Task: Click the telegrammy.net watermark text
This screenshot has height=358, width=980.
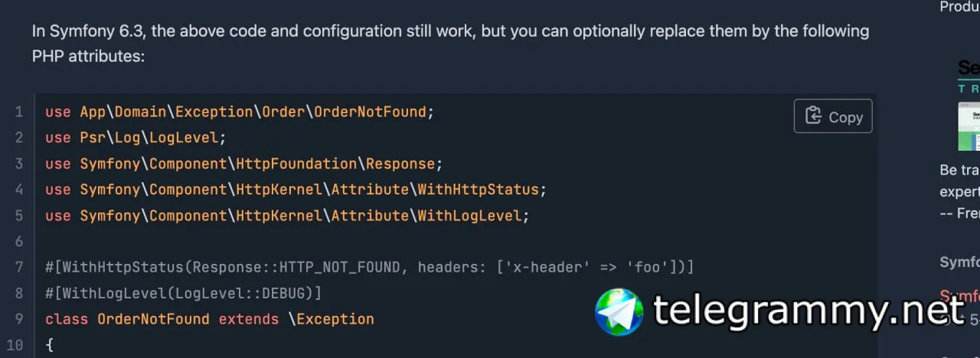Action: point(808,311)
